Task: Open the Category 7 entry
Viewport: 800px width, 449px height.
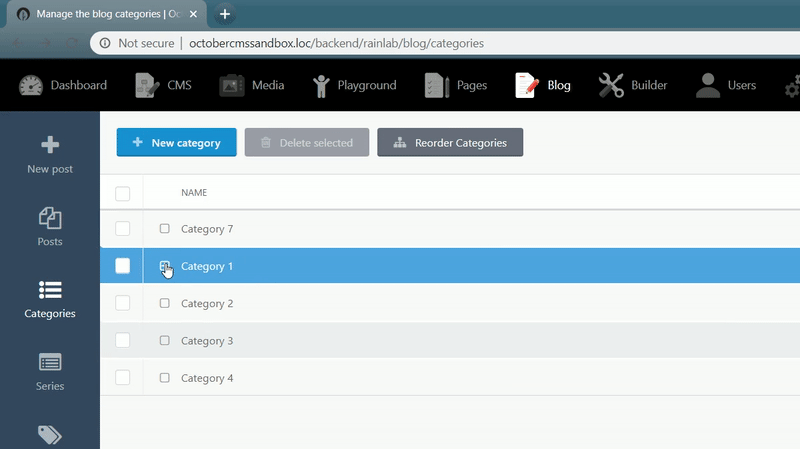Action: tap(207, 229)
